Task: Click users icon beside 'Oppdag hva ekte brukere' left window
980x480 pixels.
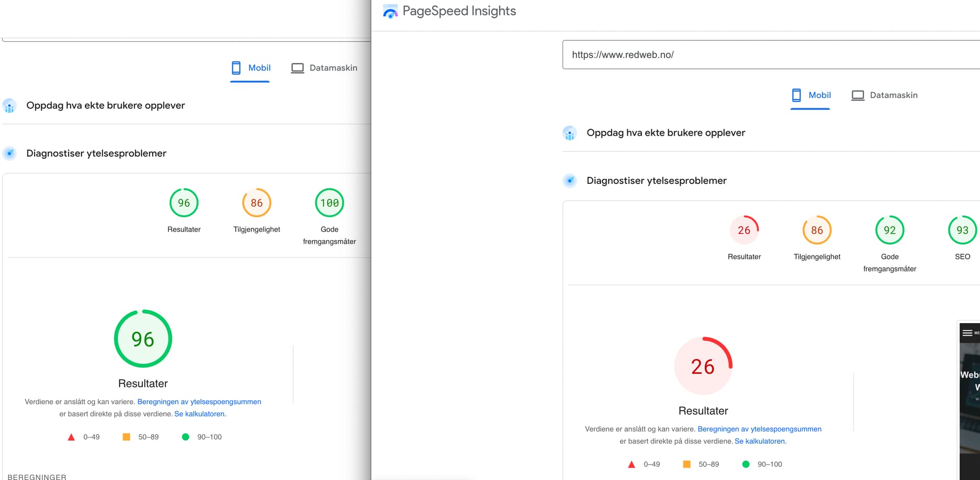Action: coord(9,106)
